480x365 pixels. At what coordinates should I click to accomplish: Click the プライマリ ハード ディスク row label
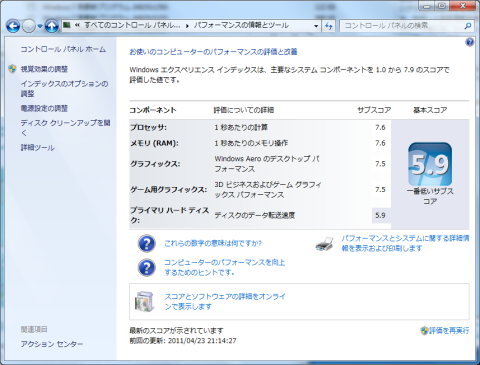pos(169,215)
